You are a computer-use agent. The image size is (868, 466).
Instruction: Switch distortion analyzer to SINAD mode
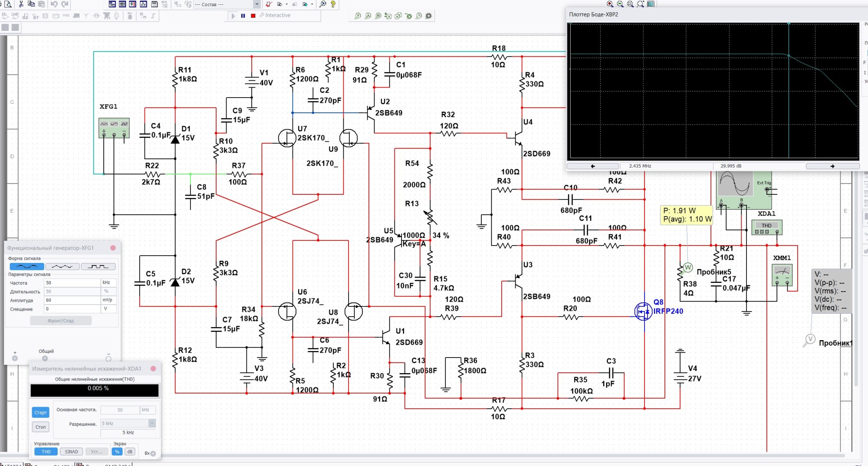(71, 452)
